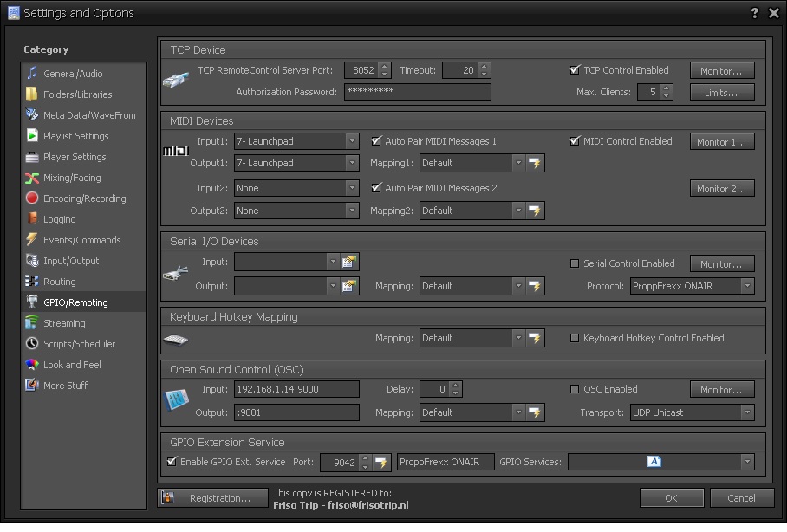Cancel the settings dialog
The height and width of the screenshot is (532, 787).
click(x=741, y=498)
